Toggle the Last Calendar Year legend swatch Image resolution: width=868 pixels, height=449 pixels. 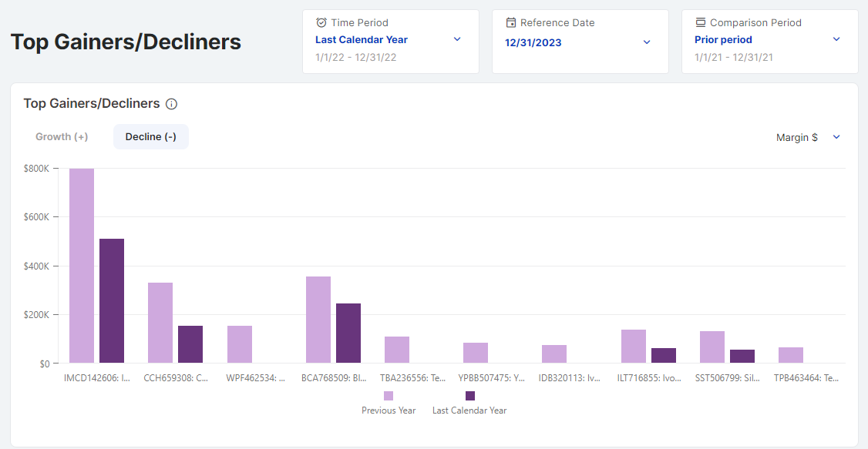click(470, 396)
